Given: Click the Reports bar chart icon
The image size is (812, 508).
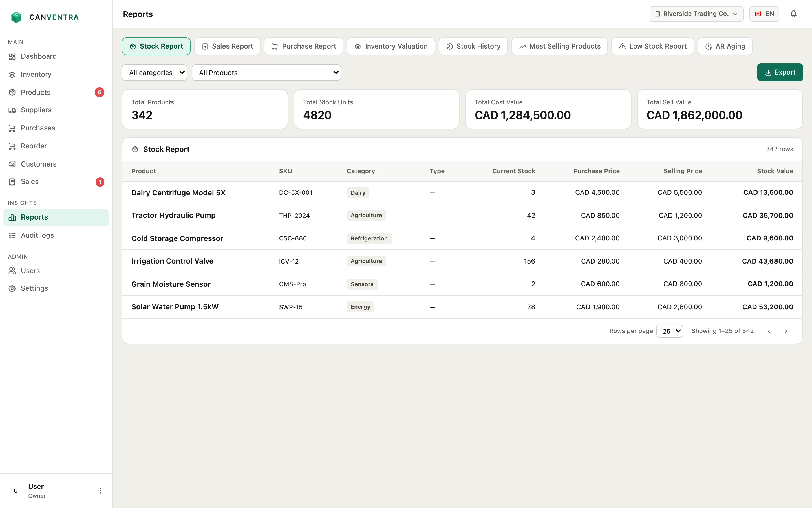Looking at the screenshot, I should coord(12,217).
